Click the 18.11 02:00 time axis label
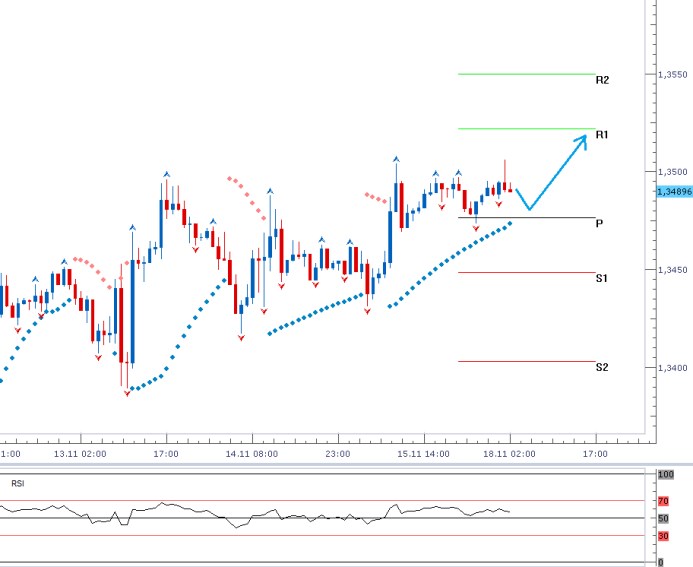Image resolution: width=693 pixels, height=567 pixels. click(x=509, y=454)
